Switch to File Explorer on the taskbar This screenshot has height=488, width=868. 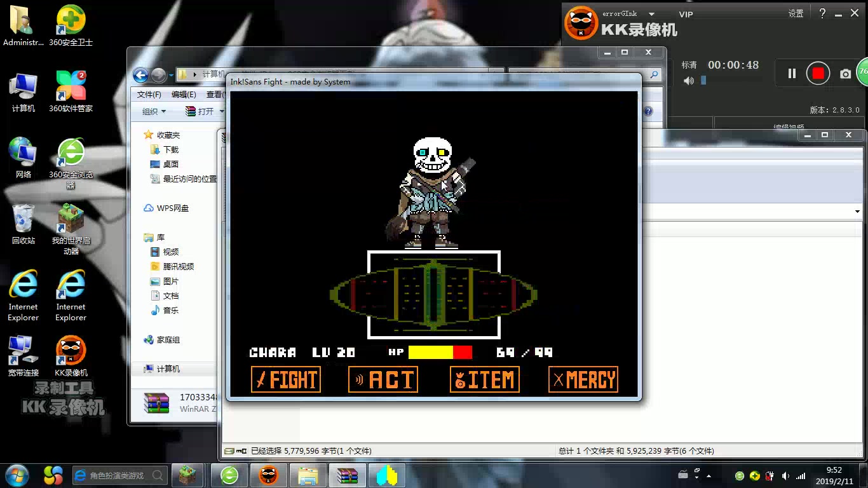[x=308, y=475]
